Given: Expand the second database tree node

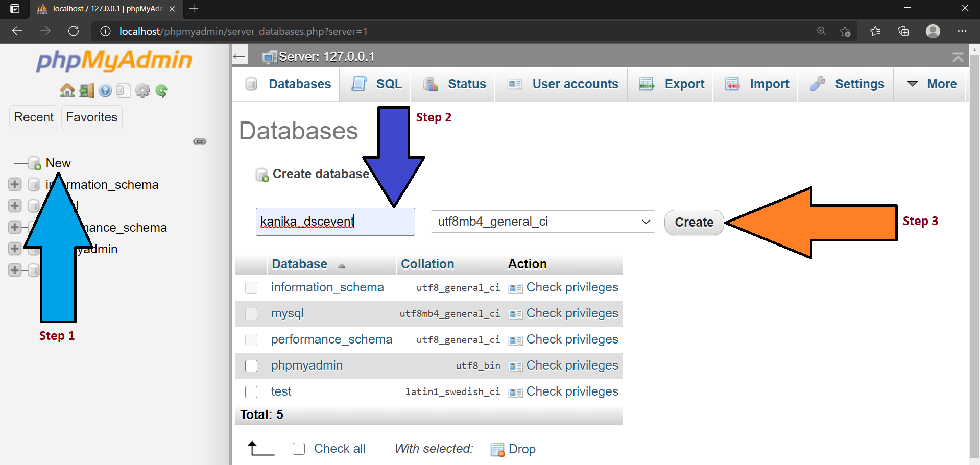Looking at the screenshot, I should click(15, 206).
